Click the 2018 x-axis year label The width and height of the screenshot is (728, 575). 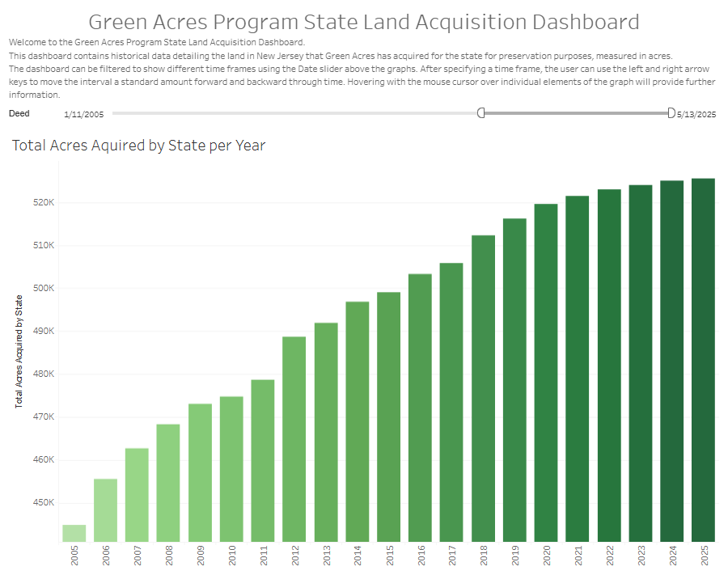pos(484,556)
